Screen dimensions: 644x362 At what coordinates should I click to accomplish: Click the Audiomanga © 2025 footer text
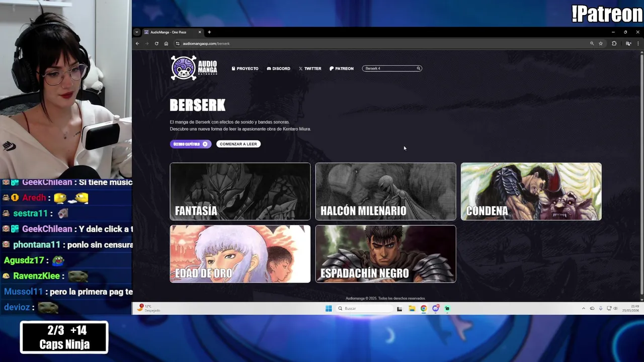click(x=385, y=299)
